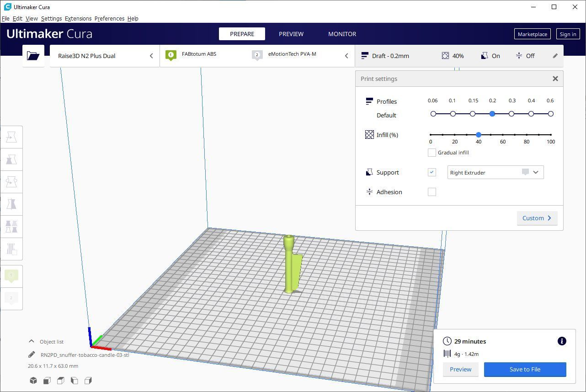Switch to the right side view icon
This screenshot has width=586, height=392.
88,381
